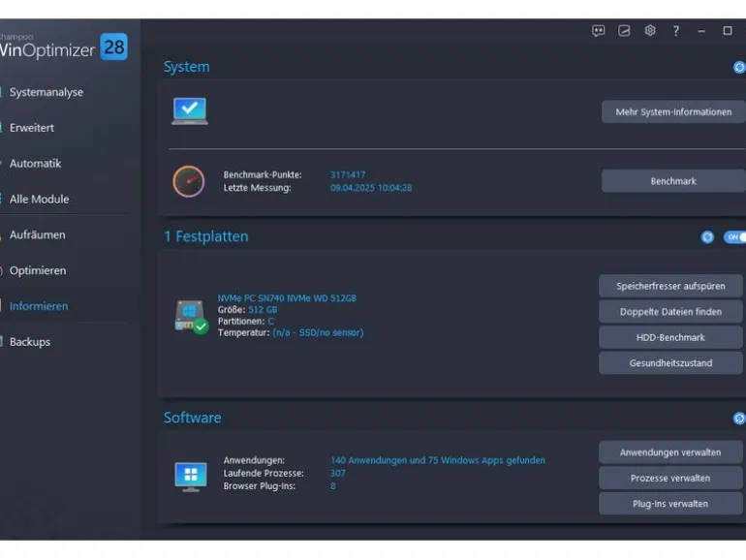The height and width of the screenshot is (560, 746).
Task: Go to Optimieren section
Action: click(38, 270)
